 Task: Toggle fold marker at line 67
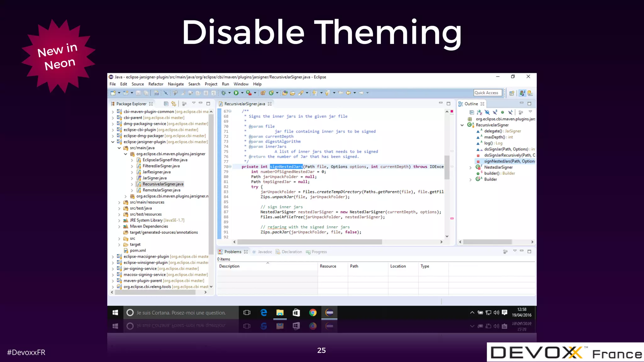click(x=230, y=111)
